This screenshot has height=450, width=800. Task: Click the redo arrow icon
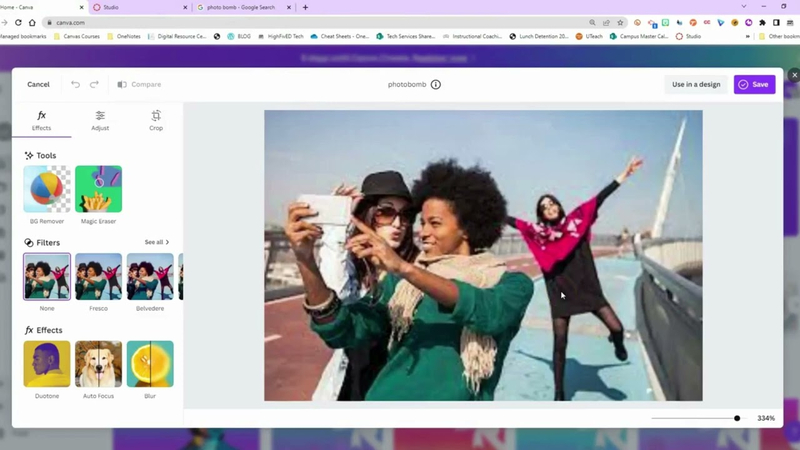94,84
